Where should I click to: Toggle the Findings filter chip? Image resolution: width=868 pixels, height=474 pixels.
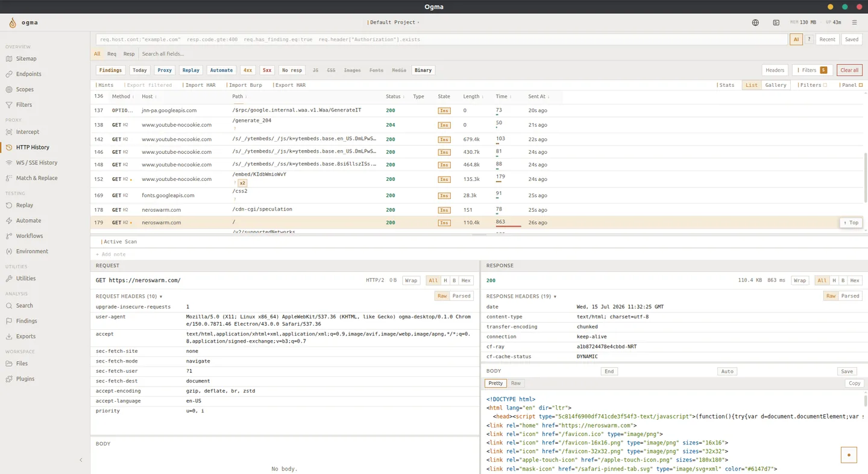pos(110,70)
